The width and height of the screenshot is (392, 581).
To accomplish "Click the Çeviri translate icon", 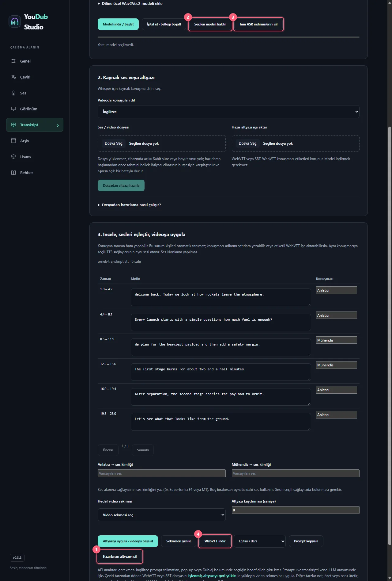I will [13, 77].
